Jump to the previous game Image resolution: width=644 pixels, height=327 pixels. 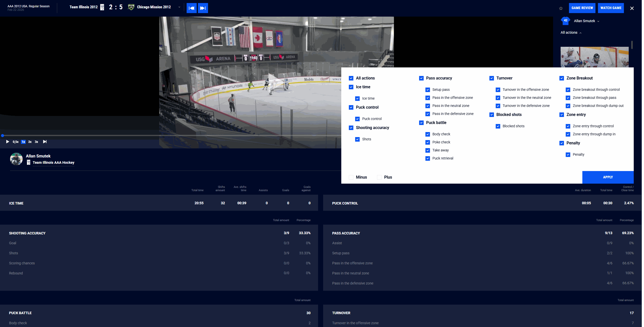coord(191,8)
